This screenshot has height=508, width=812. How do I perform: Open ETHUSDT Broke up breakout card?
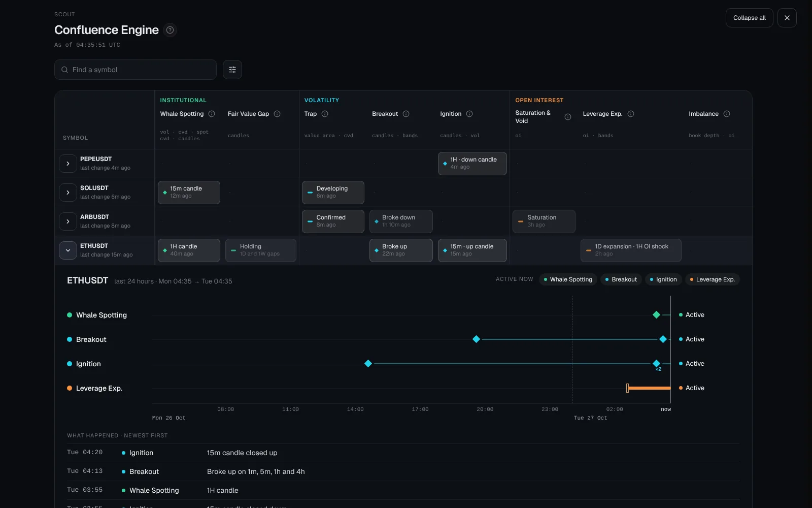pos(401,250)
